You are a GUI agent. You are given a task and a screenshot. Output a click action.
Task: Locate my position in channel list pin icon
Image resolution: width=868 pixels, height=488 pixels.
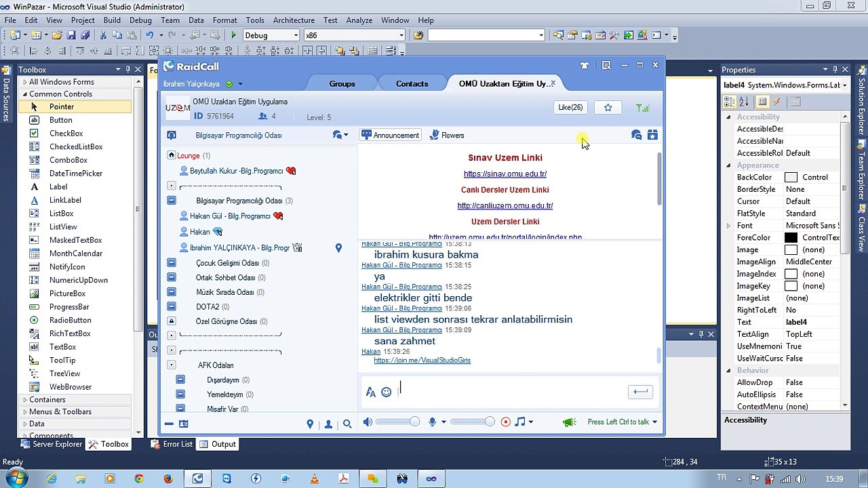tap(310, 424)
